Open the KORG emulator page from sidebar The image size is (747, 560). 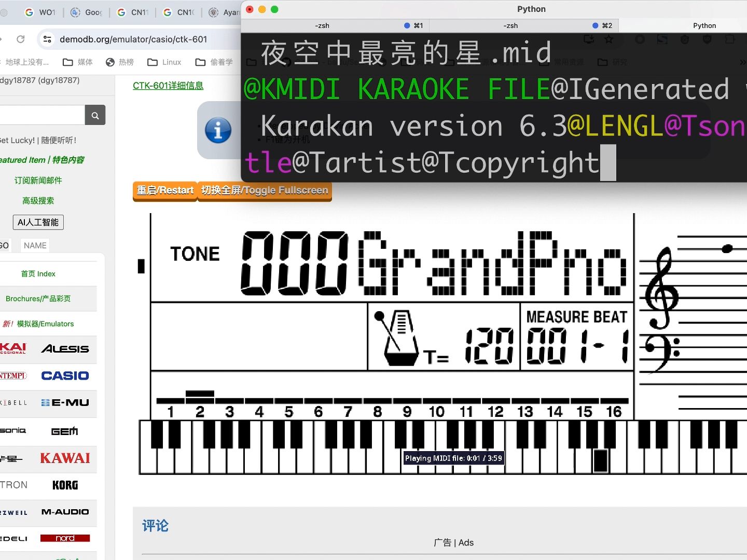tap(65, 485)
